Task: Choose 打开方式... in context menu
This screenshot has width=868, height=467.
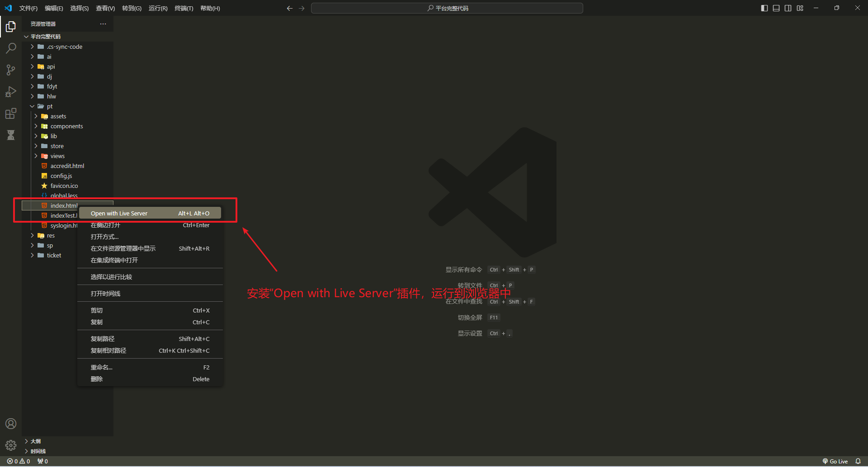Action: click(150, 237)
